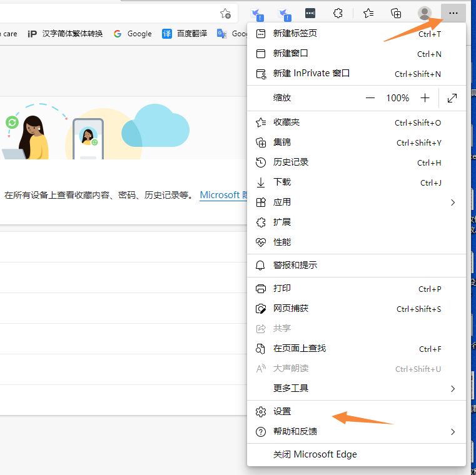This screenshot has height=475, width=476.
Task: Expand the 应用 submenu arrow
Action: click(x=453, y=202)
